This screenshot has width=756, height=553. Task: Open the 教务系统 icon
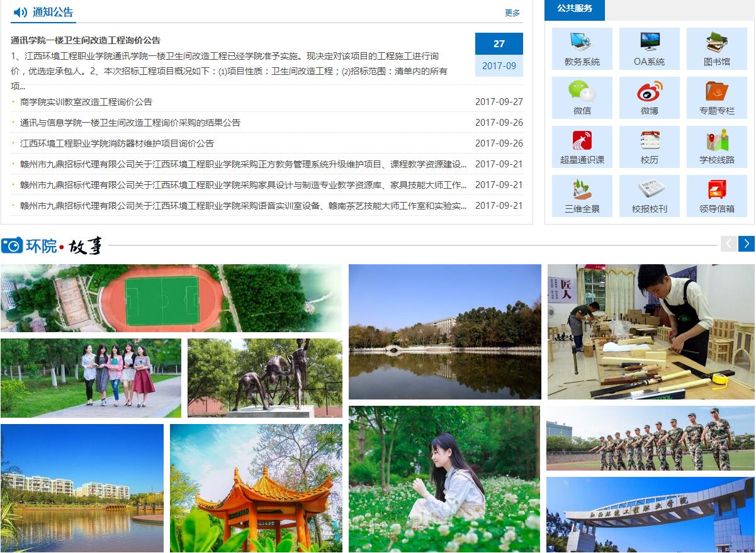point(582,43)
